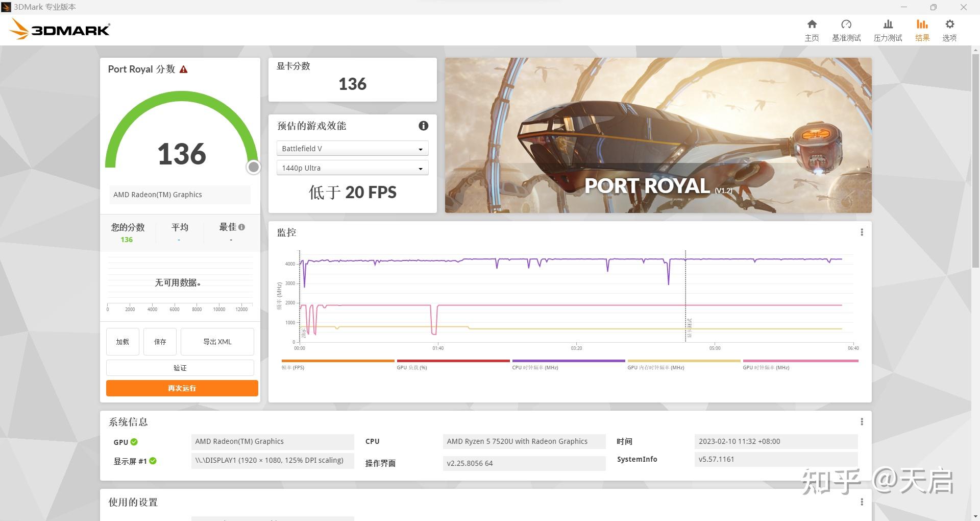The height and width of the screenshot is (521, 980).
Task: Open the monitoring panel three-dot menu
Action: tap(862, 232)
